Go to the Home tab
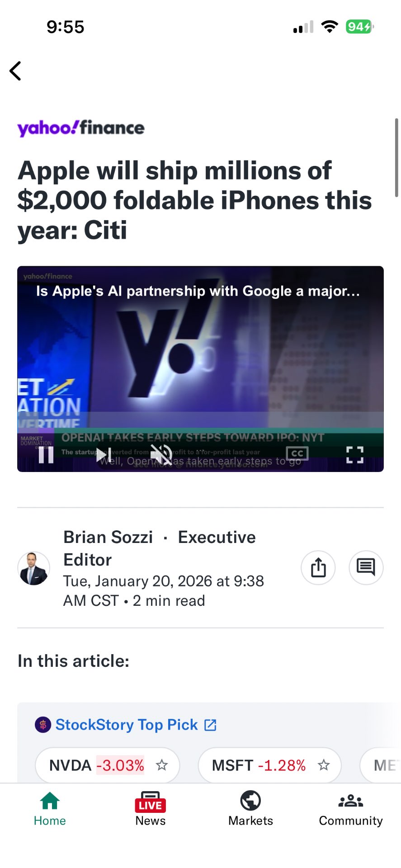The width and height of the screenshot is (401, 868). point(50,809)
